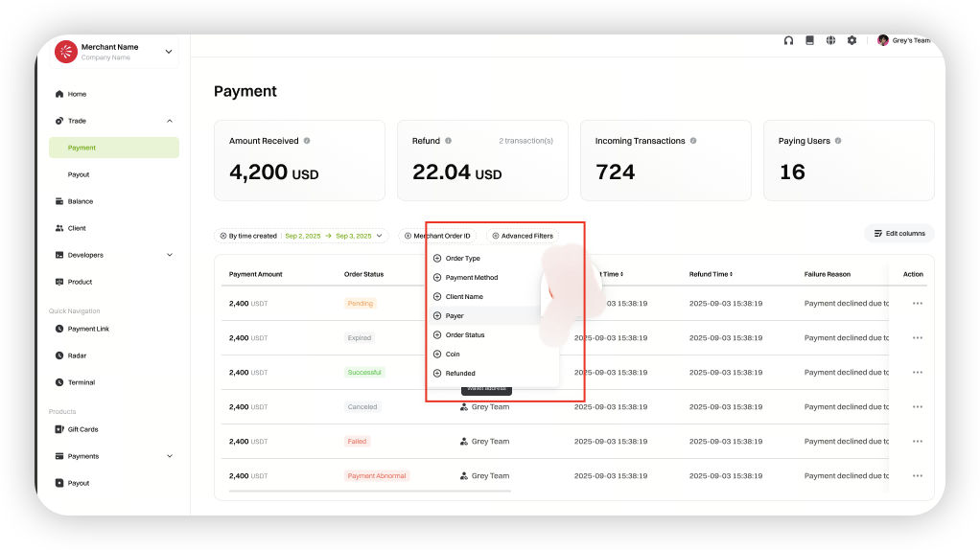Click the Radar sidebar icon
Viewport: 980px width, 550px height.
59,355
